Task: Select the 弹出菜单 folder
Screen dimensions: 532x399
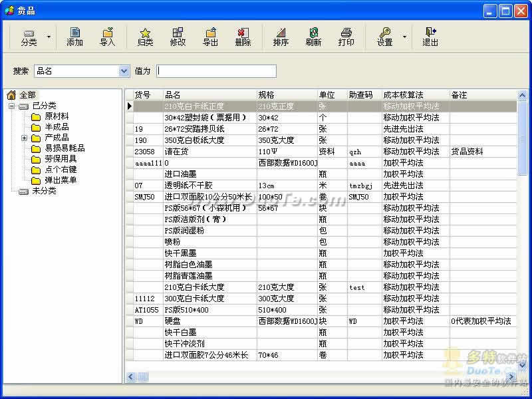Action: point(61,180)
